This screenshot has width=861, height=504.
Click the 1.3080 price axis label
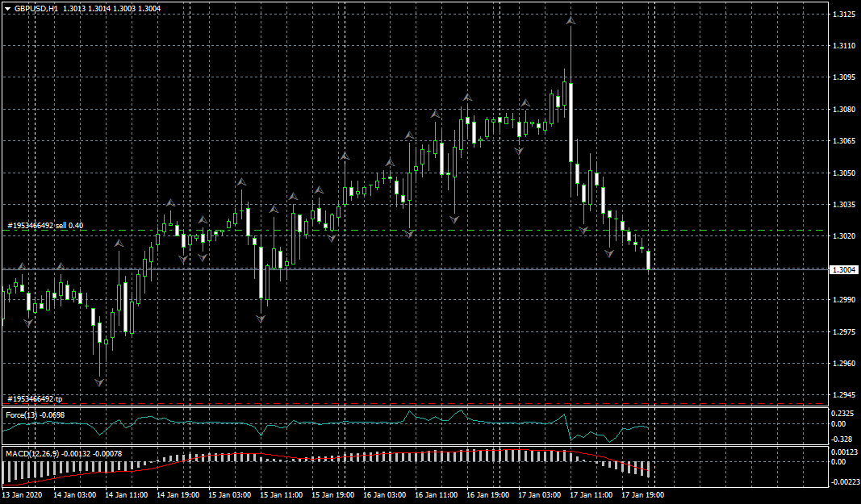pos(843,109)
